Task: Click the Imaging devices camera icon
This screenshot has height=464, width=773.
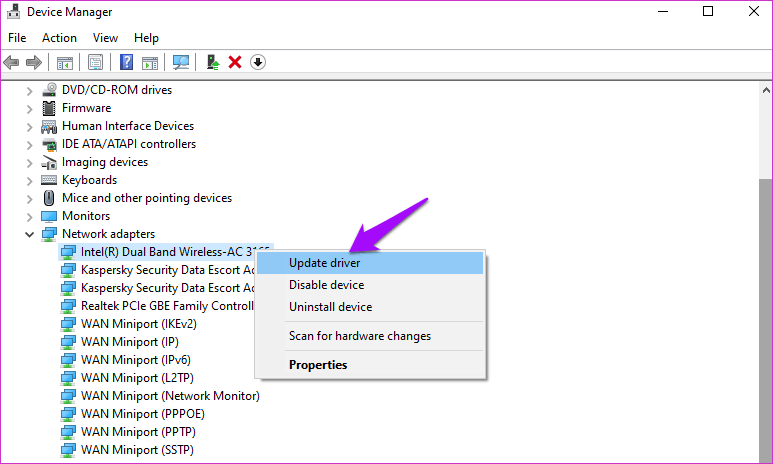Action: click(x=49, y=162)
